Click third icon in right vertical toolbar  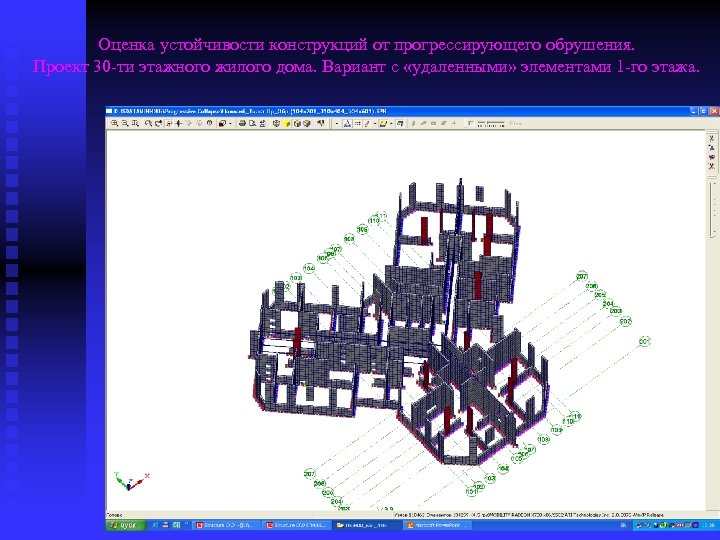tap(711, 157)
